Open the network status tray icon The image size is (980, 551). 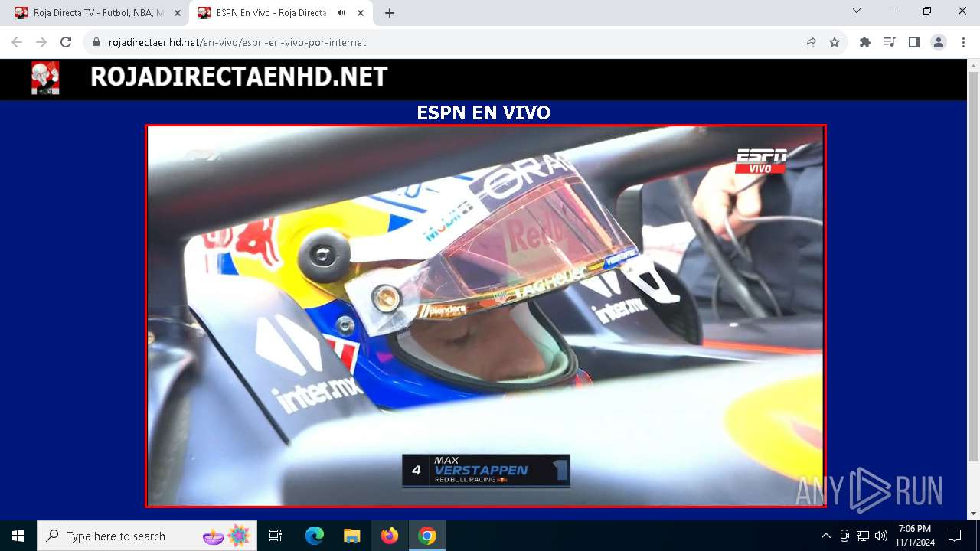pyautogui.click(x=863, y=536)
